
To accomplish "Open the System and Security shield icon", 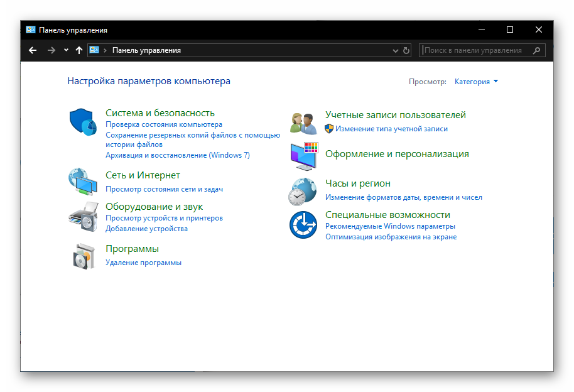I will [x=83, y=122].
